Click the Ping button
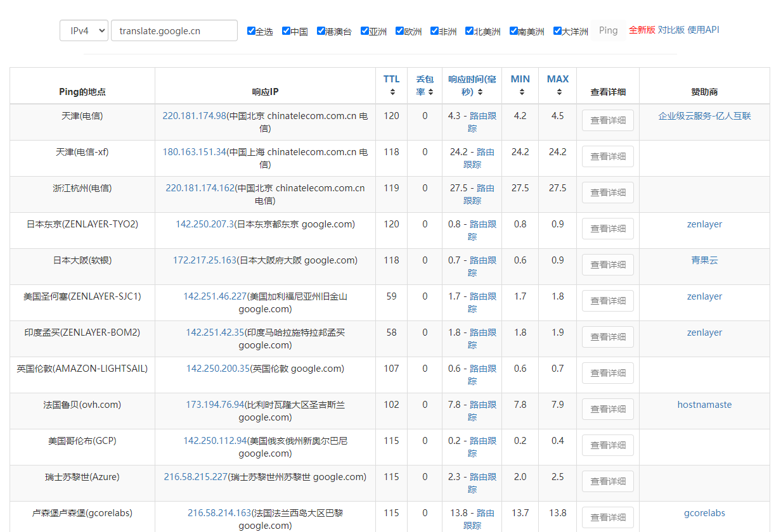781x532 pixels. (608, 30)
